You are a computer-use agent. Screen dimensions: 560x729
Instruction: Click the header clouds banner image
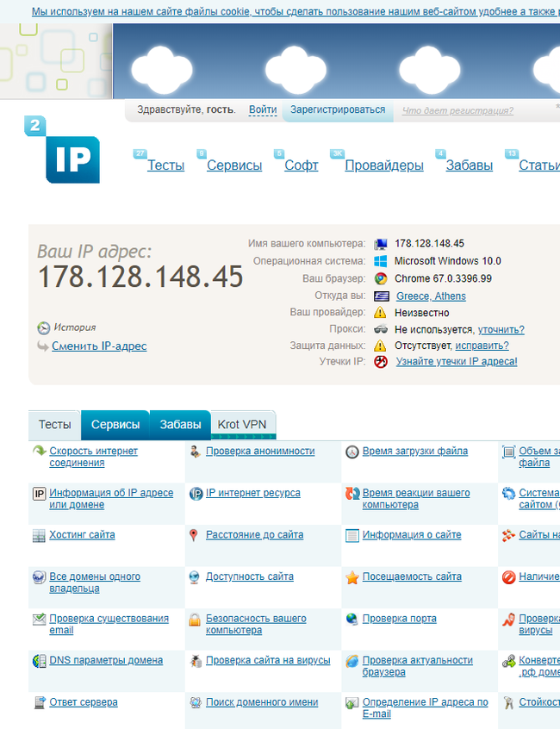click(337, 61)
